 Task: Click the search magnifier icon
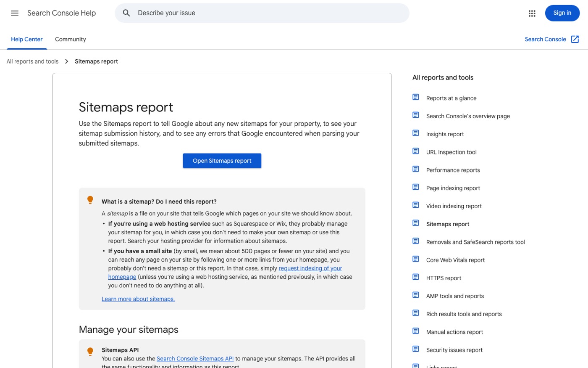coord(126,13)
